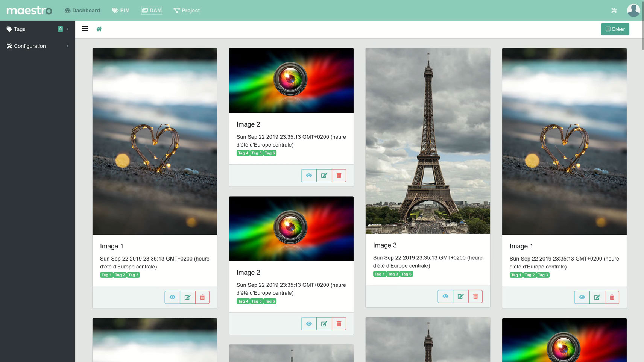
Task: Click Tag 1 on leftmost Image 1 card
Action: click(x=106, y=275)
